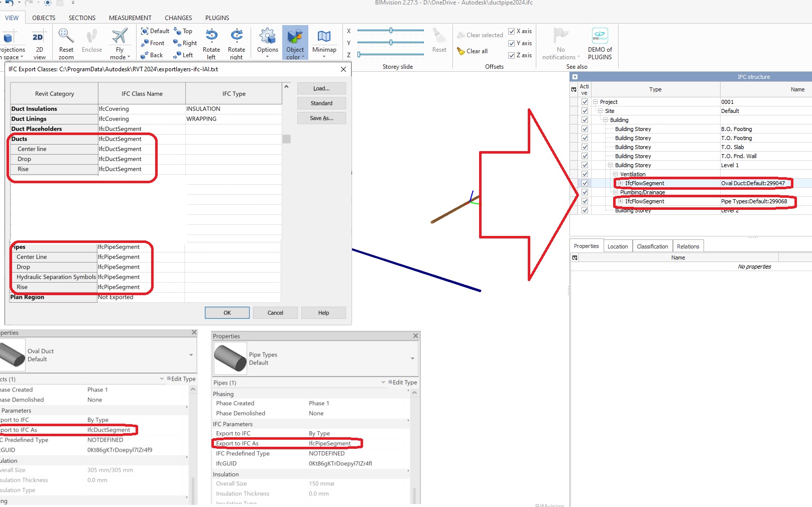The width and height of the screenshot is (812, 507).
Task: Switch to the MEASUREMENT ribbon tab
Action: pyautogui.click(x=130, y=18)
